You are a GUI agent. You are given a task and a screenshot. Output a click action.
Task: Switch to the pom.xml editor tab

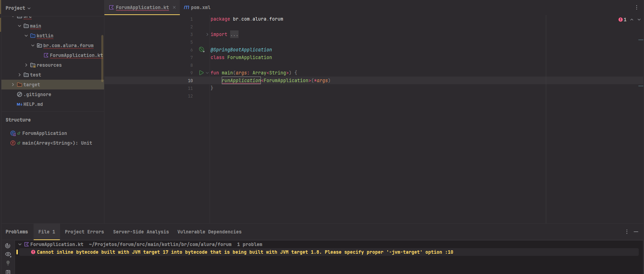click(197, 7)
